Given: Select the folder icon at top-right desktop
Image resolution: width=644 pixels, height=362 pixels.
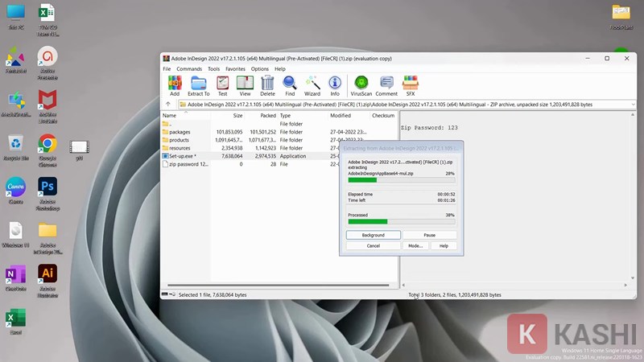Looking at the screenshot, I should tap(621, 17).
